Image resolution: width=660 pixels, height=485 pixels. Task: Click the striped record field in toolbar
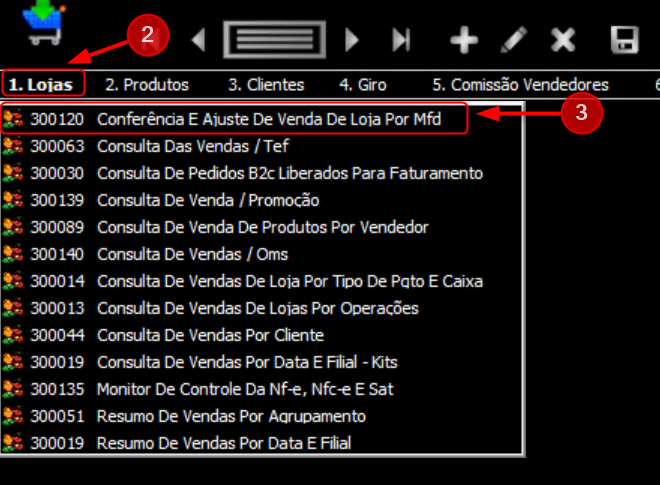[274, 40]
